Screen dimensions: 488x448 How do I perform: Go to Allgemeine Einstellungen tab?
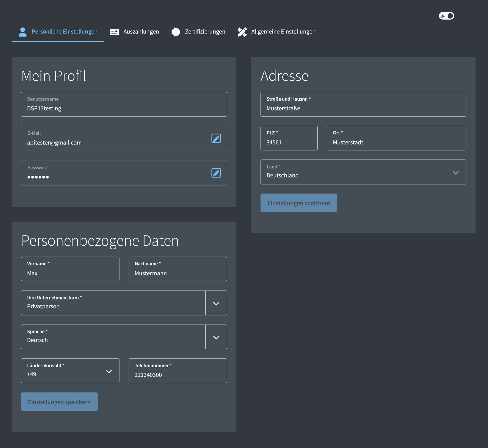point(283,32)
